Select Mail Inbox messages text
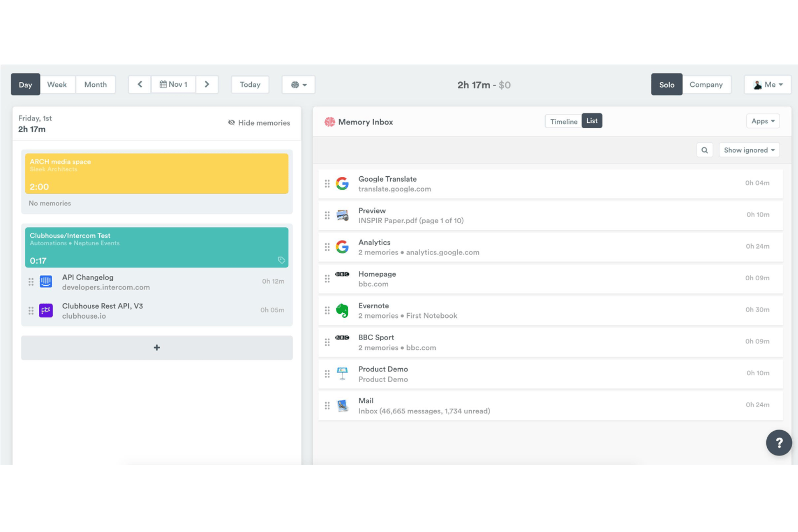The image size is (798, 532). pos(424,411)
